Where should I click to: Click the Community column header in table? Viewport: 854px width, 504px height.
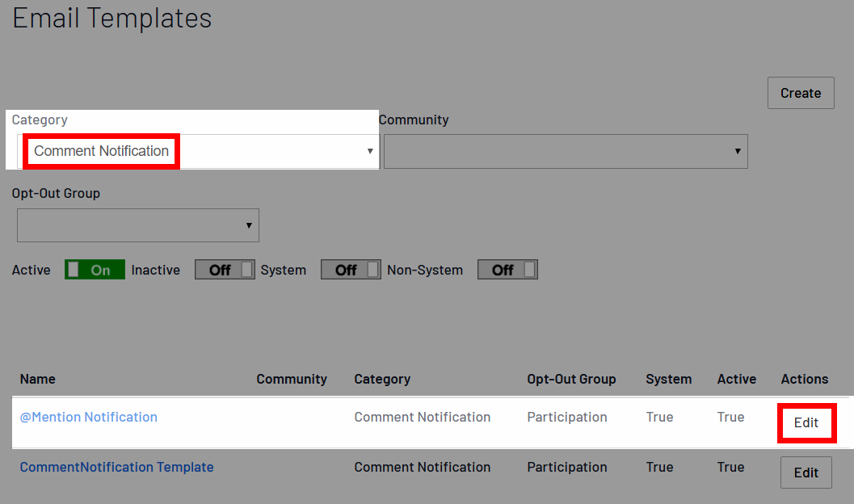coord(292,379)
